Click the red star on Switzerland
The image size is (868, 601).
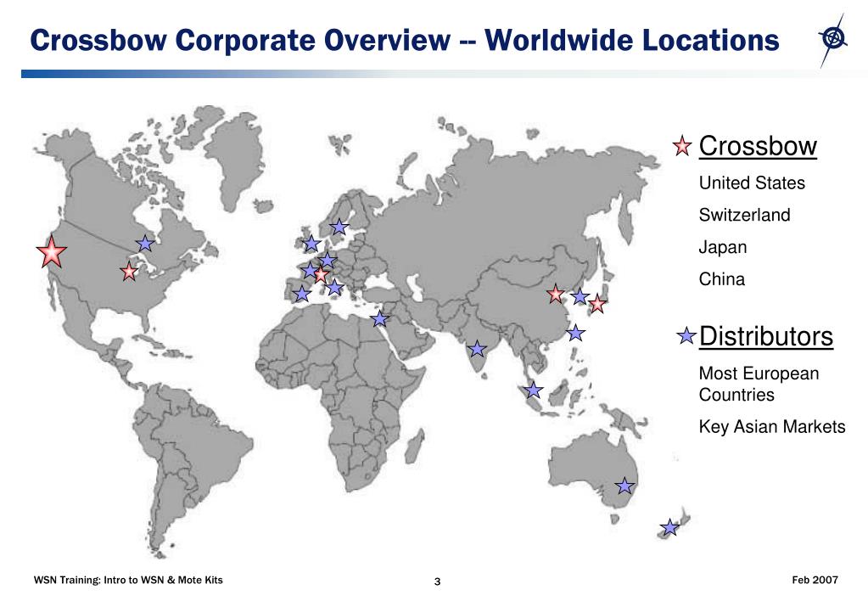click(x=321, y=273)
